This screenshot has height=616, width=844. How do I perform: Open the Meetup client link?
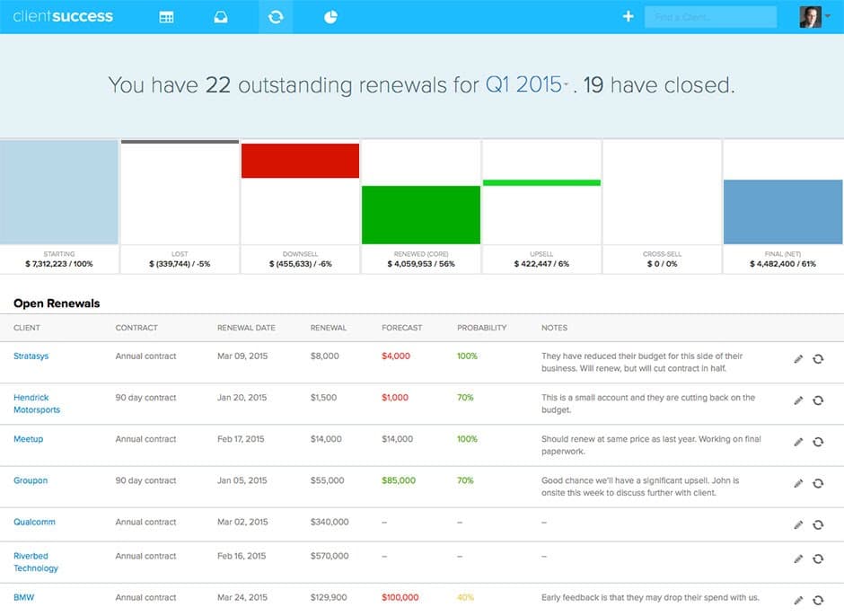click(x=29, y=439)
